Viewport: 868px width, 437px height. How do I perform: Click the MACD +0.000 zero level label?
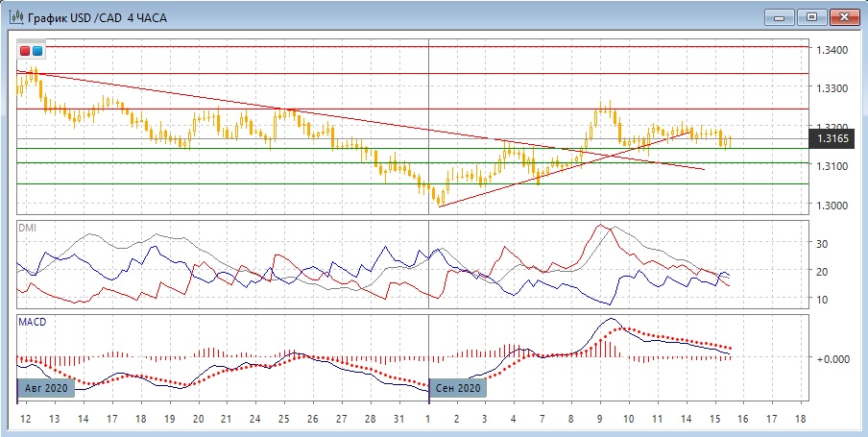[832, 358]
